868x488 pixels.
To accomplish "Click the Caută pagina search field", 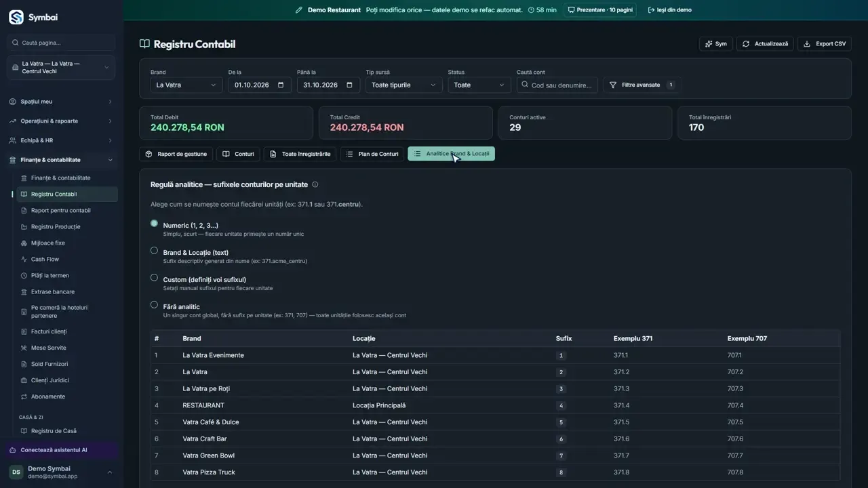I will point(61,43).
